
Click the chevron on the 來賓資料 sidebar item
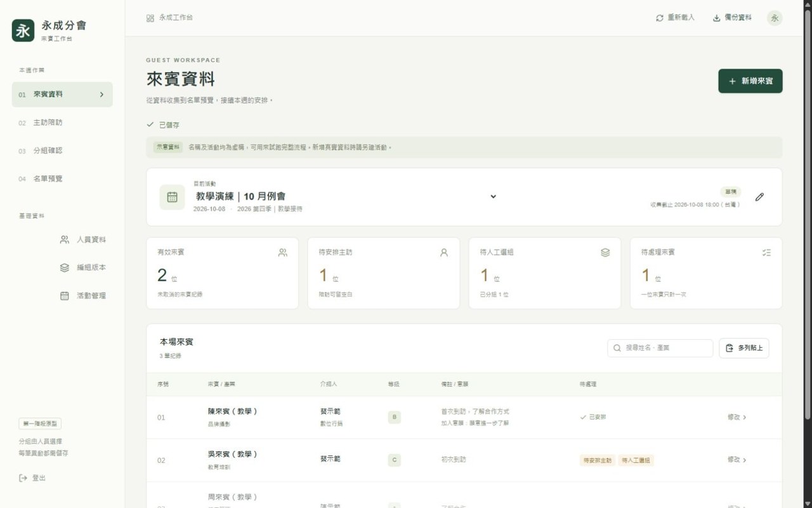point(101,95)
